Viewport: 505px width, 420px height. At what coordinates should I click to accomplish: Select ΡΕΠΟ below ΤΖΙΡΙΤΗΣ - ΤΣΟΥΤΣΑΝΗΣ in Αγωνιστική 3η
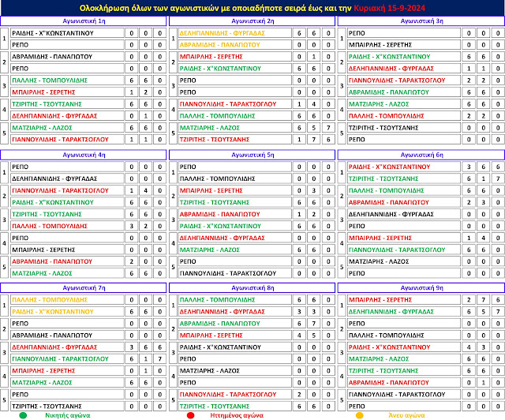pyautogui.click(x=404, y=140)
